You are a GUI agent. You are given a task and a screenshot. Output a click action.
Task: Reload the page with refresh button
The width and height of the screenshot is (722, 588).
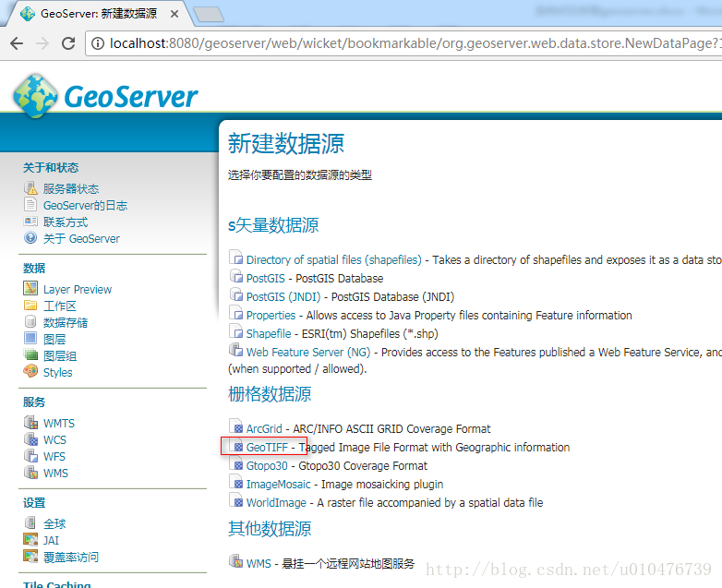click(x=68, y=43)
